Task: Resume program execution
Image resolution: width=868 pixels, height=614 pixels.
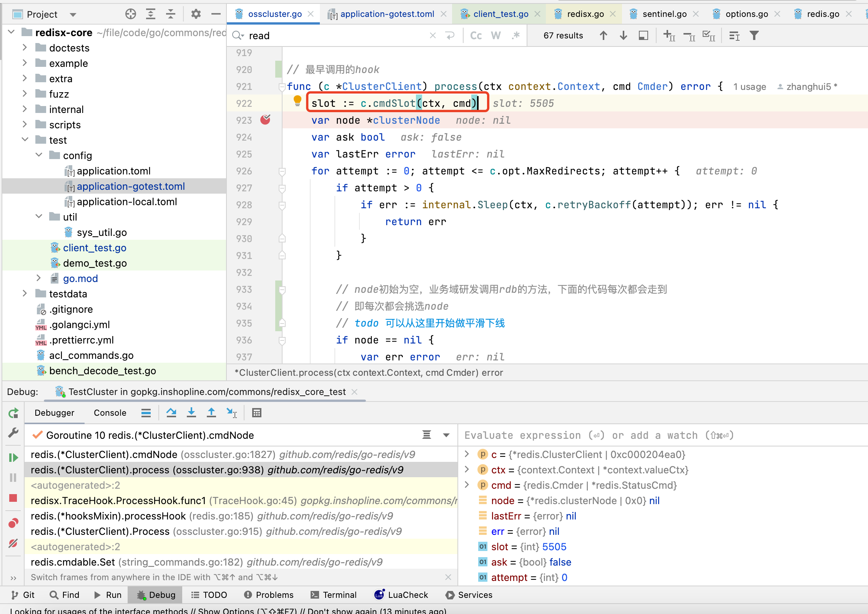Action: click(13, 457)
